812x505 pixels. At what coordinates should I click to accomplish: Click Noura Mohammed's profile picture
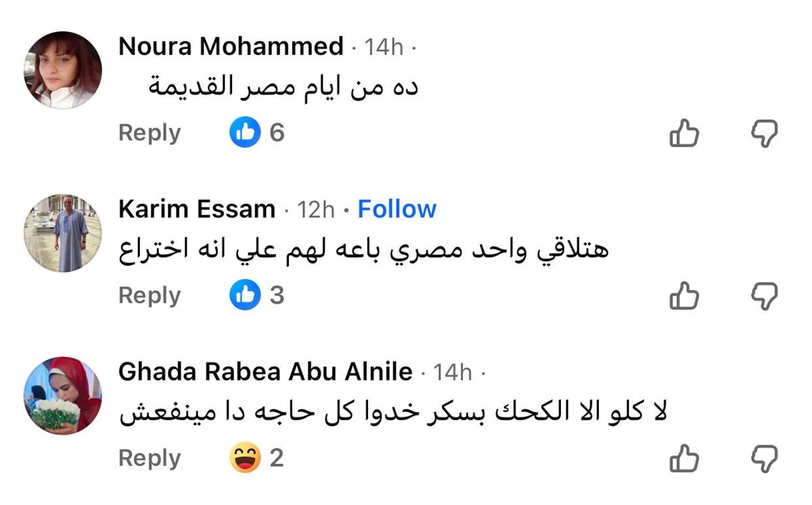(x=63, y=70)
